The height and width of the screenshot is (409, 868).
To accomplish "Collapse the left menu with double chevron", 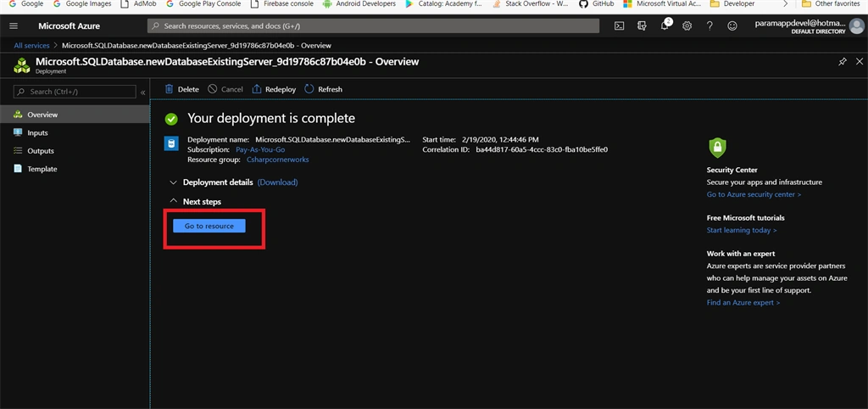I will tap(142, 92).
